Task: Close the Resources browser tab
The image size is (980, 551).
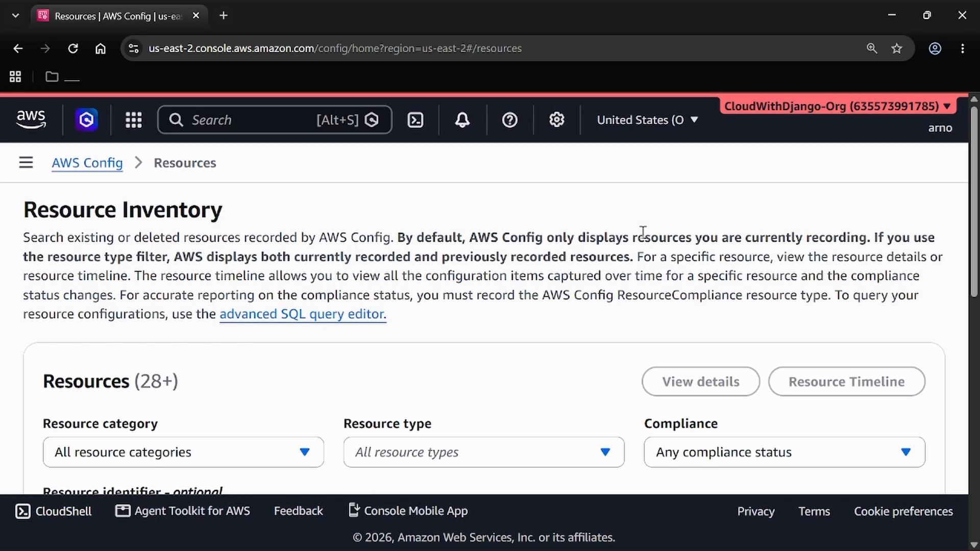Action: coord(196,16)
